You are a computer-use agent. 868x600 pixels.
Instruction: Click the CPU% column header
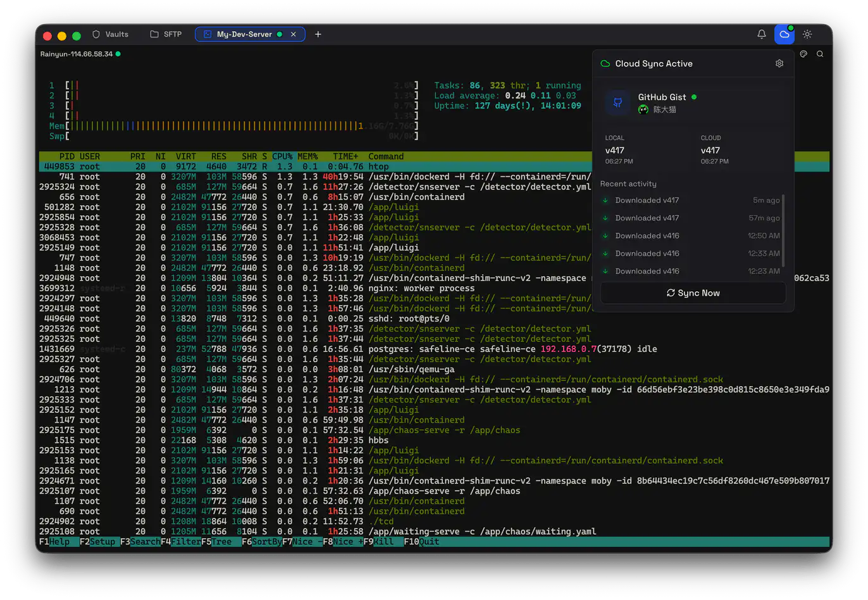tap(282, 156)
